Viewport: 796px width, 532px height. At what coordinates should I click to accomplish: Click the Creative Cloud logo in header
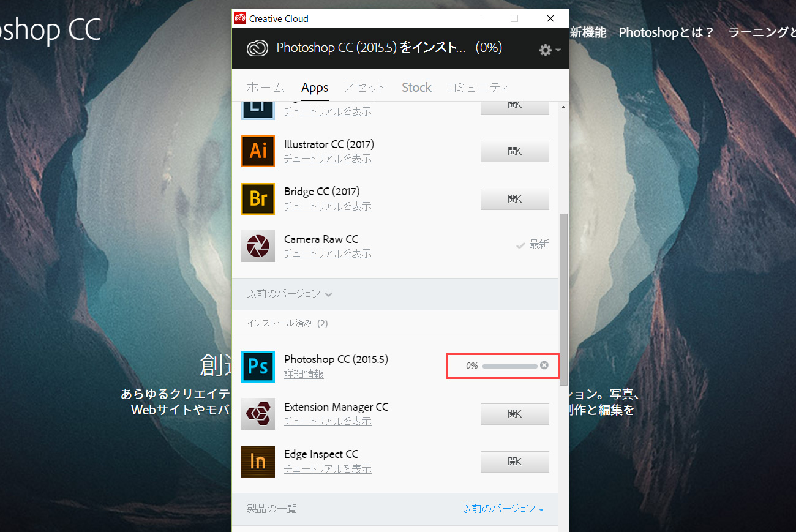pyautogui.click(x=257, y=48)
